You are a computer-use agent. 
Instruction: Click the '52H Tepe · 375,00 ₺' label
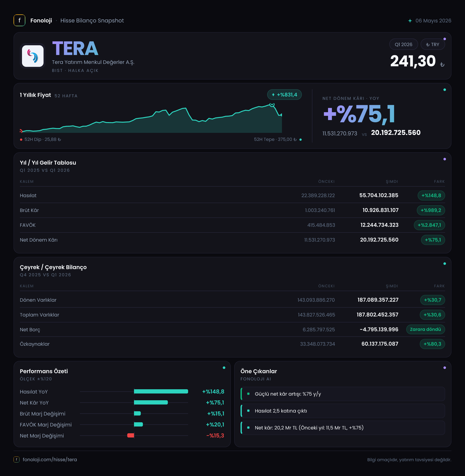pos(275,139)
